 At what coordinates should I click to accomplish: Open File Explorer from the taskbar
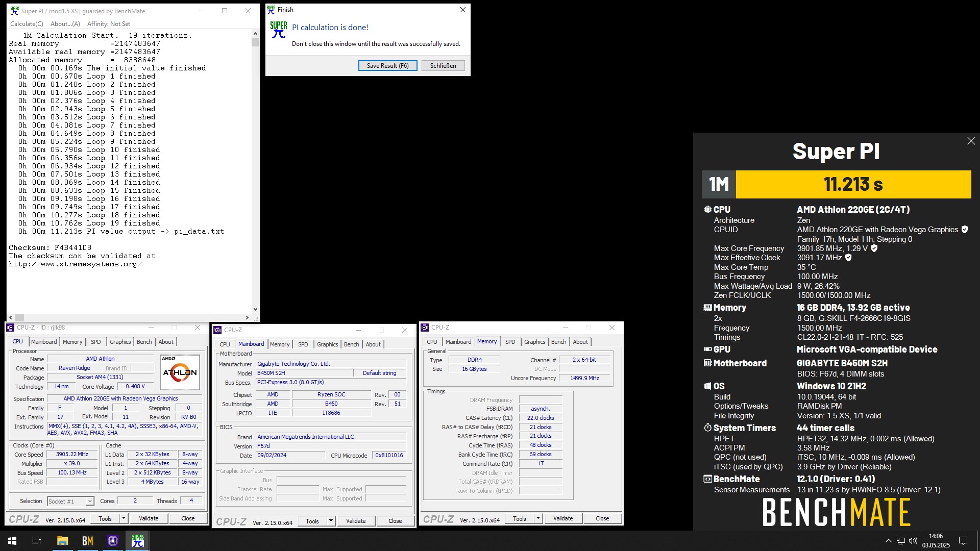click(62, 541)
